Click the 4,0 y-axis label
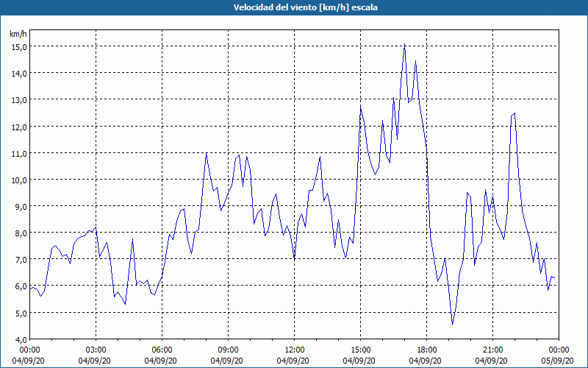The width and height of the screenshot is (588, 368). (21, 340)
